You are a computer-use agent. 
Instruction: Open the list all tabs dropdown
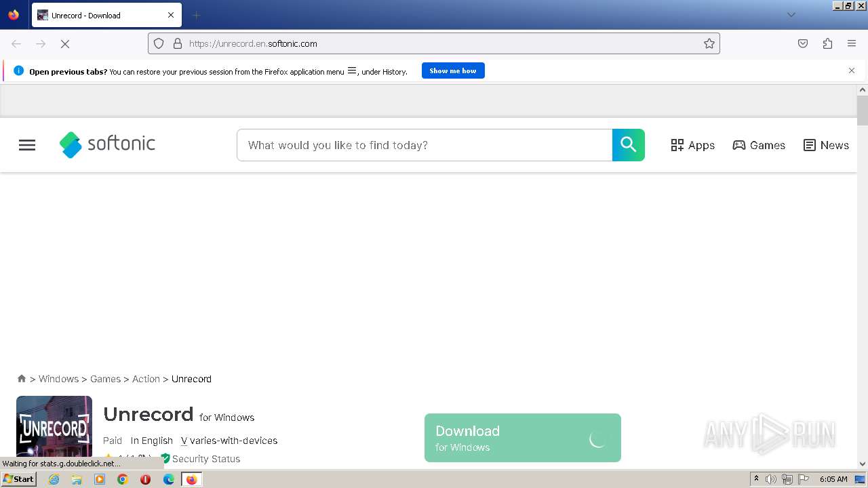coord(791,15)
